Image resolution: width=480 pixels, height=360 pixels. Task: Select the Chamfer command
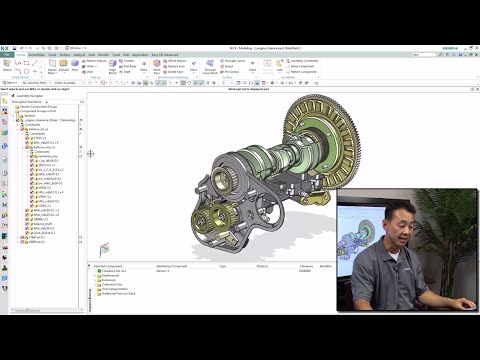pyautogui.click(x=127, y=61)
